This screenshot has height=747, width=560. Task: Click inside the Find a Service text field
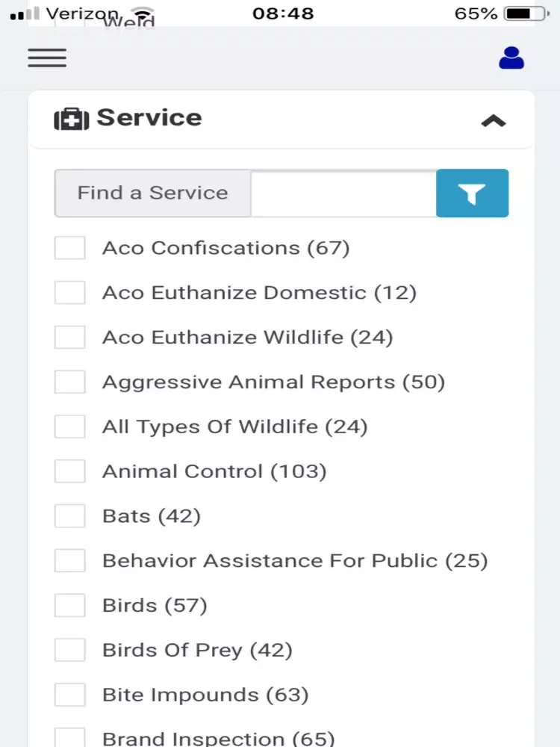(x=343, y=193)
